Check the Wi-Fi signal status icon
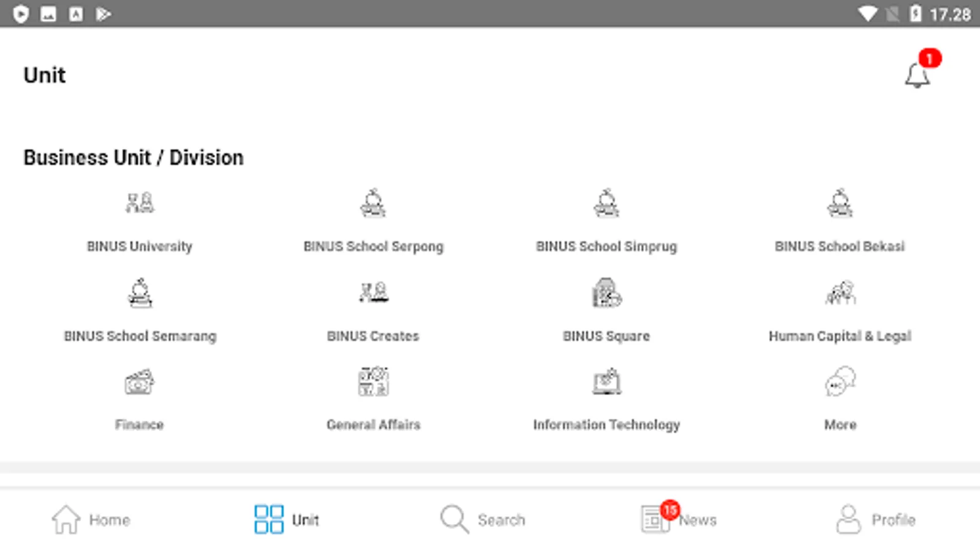 pyautogui.click(x=867, y=13)
